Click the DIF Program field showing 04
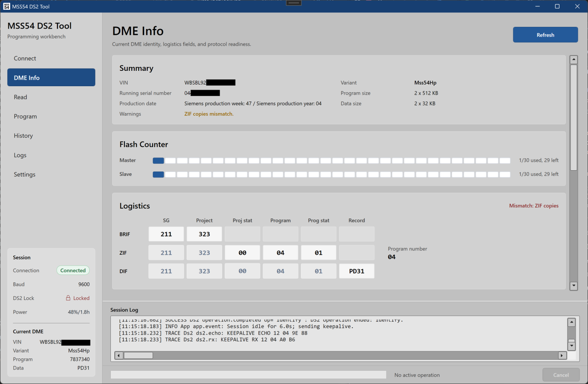Viewport: 588px width, 384px height. [x=281, y=271]
